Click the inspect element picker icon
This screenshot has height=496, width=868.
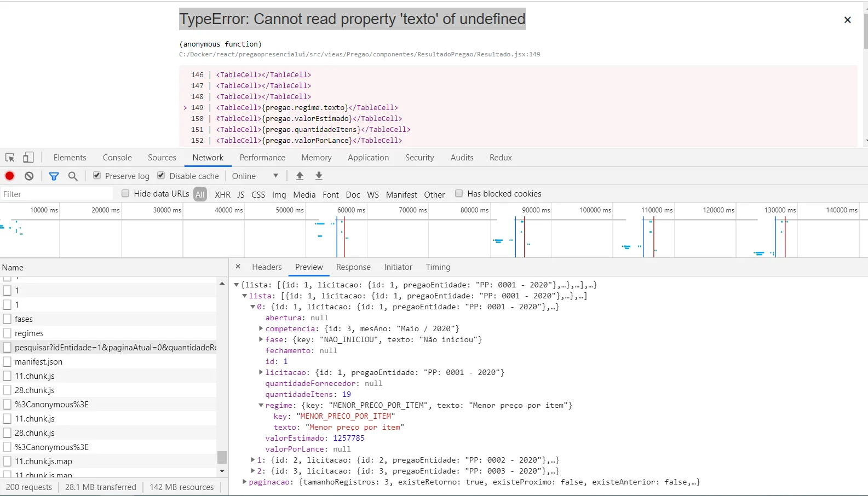click(10, 158)
